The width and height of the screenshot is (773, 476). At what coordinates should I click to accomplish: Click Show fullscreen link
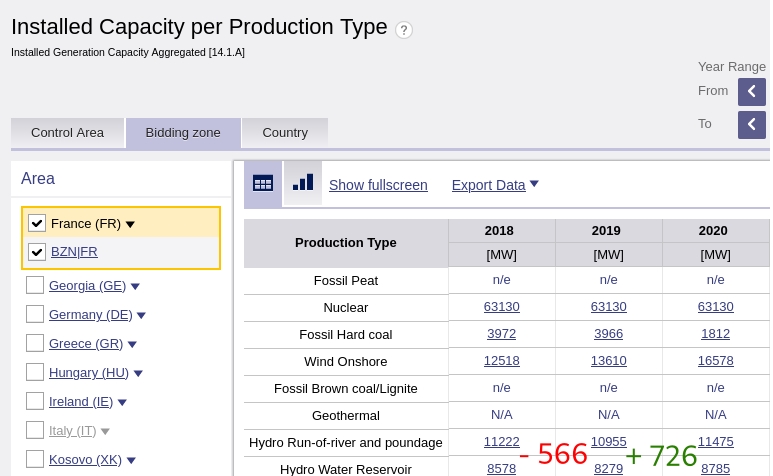[x=378, y=185]
